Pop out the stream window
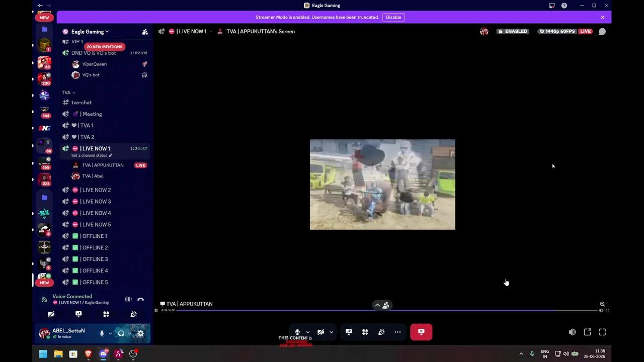This screenshot has height=362, width=644. click(x=587, y=332)
